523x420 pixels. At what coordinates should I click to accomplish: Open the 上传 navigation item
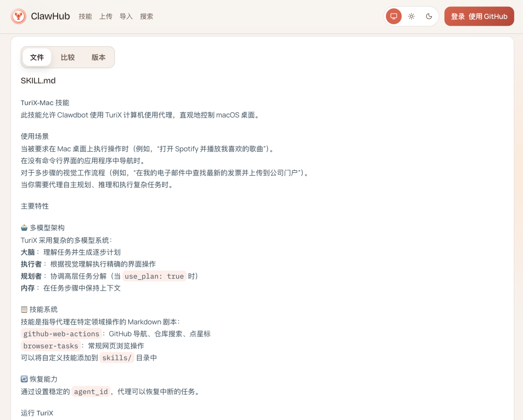tap(106, 16)
